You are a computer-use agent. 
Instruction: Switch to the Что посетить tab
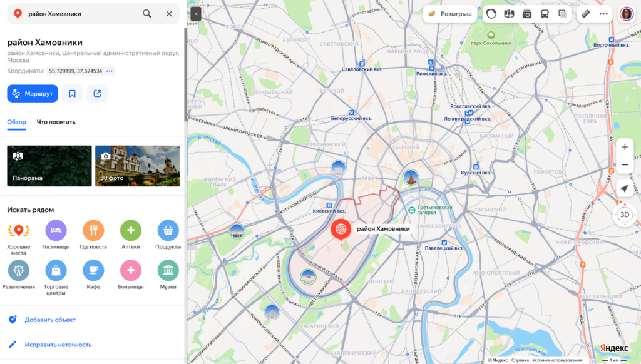tap(56, 122)
